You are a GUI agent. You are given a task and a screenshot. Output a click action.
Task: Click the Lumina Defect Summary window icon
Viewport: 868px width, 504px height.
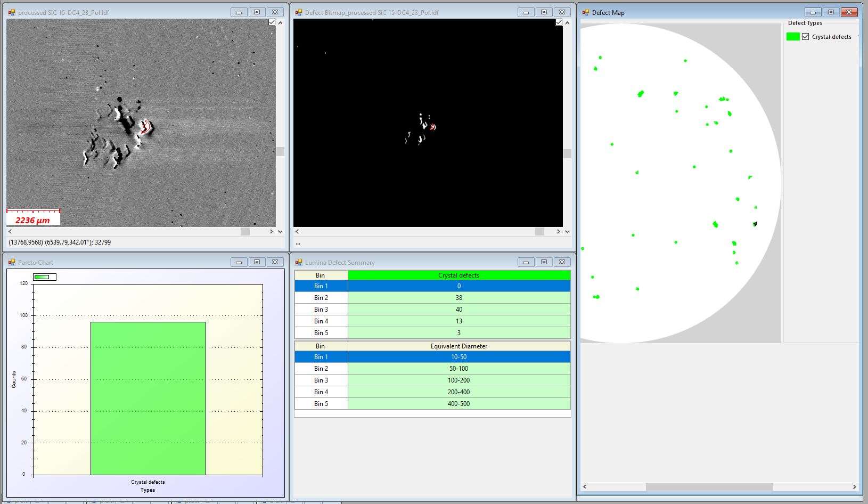click(298, 262)
